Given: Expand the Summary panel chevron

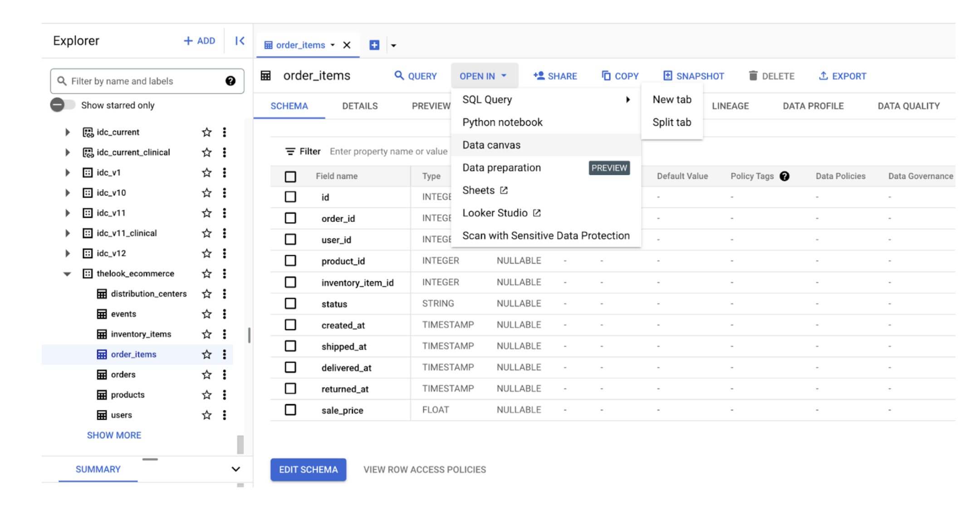Looking at the screenshot, I should (x=235, y=469).
